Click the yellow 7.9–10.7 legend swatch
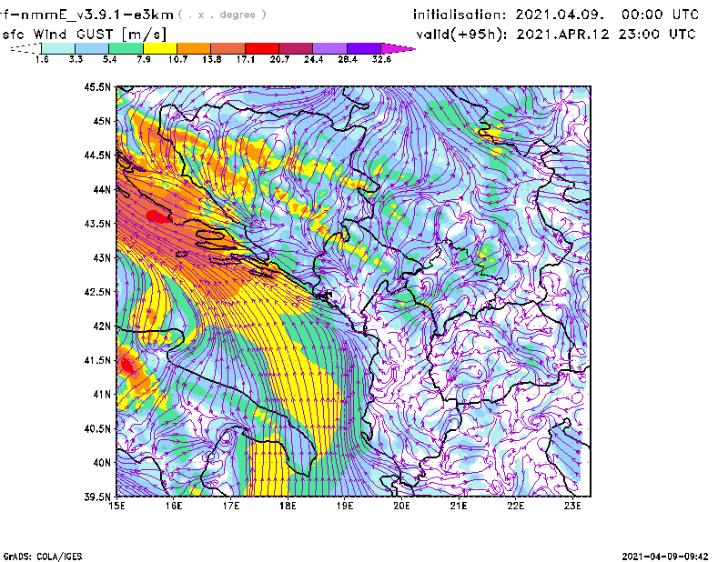This screenshot has width=728, height=562. pyautogui.click(x=160, y=48)
